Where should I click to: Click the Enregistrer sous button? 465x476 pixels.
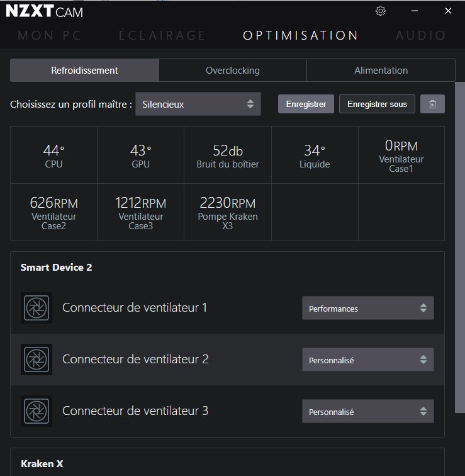(x=377, y=105)
